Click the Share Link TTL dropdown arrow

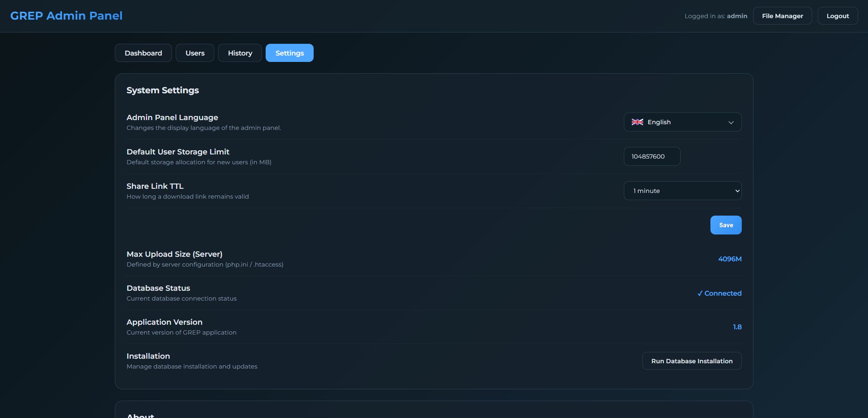pos(737,191)
